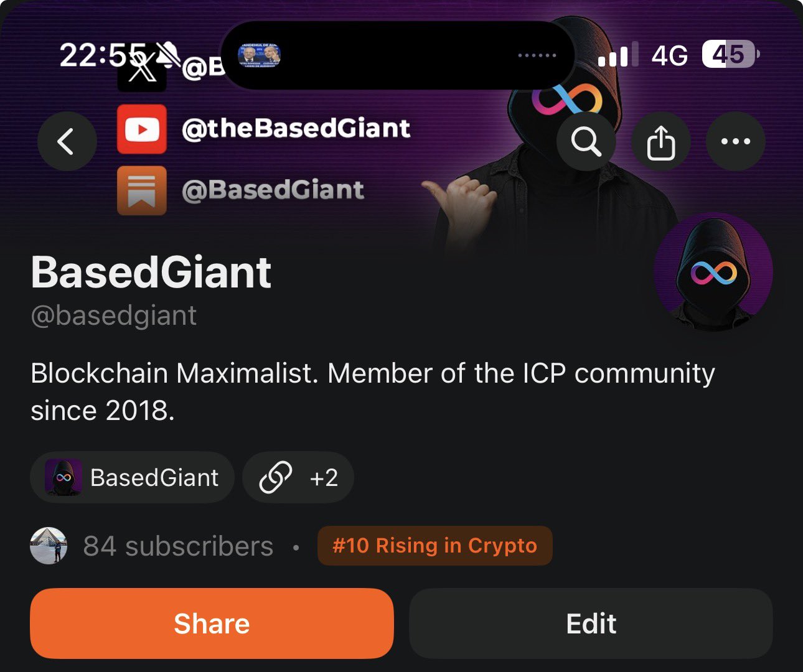Image resolution: width=803 pixels, height=672 pixels.
Task: Tap the @basedgiant handle text
Action: (x=114, y=315)
